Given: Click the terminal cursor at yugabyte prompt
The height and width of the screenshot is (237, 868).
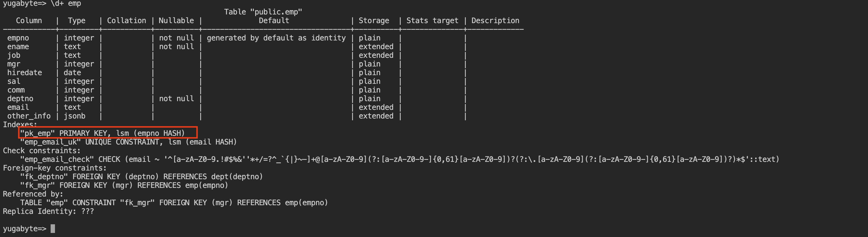Looking at the screenshot, I should click(x=53, y=229).
